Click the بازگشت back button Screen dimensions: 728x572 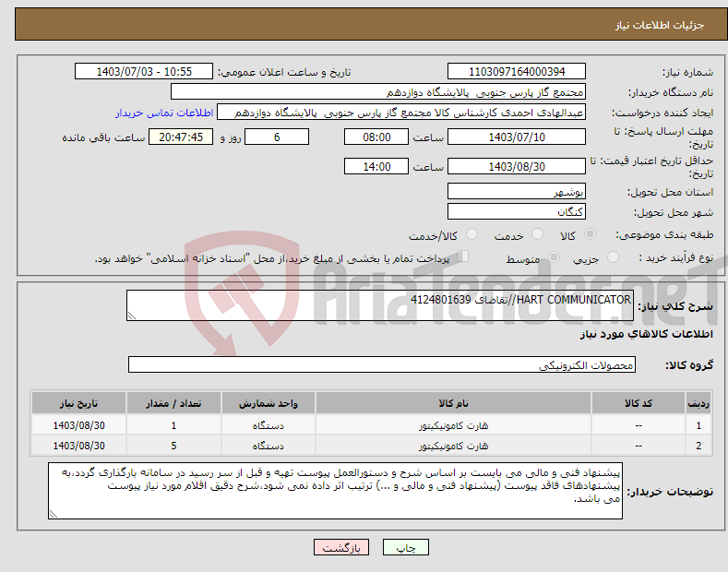341,547
